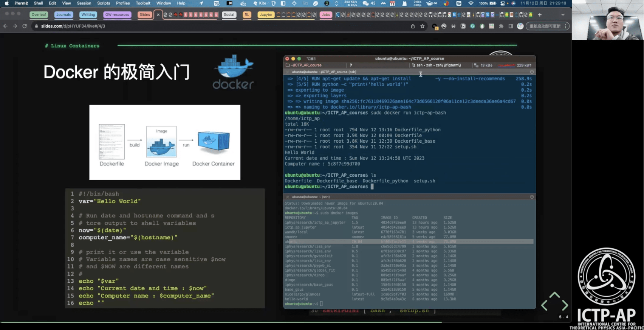644x330 pixels.
Task: Go to the previous slide arrow
Action: [544, 305]
